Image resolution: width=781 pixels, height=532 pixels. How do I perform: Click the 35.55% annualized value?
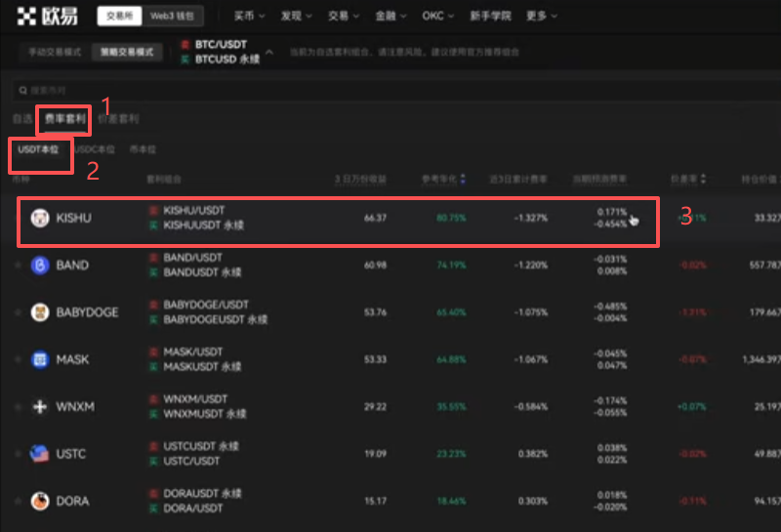click(451, 406)
